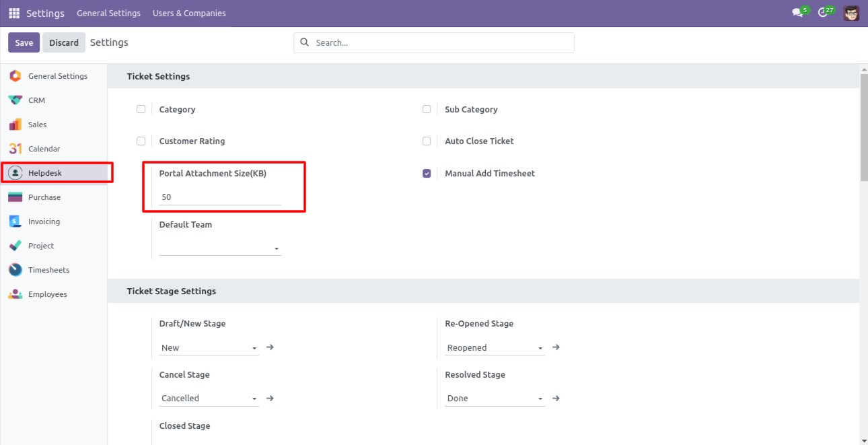
Task: Open the Users & Companies menu
Action: (189, 13)
